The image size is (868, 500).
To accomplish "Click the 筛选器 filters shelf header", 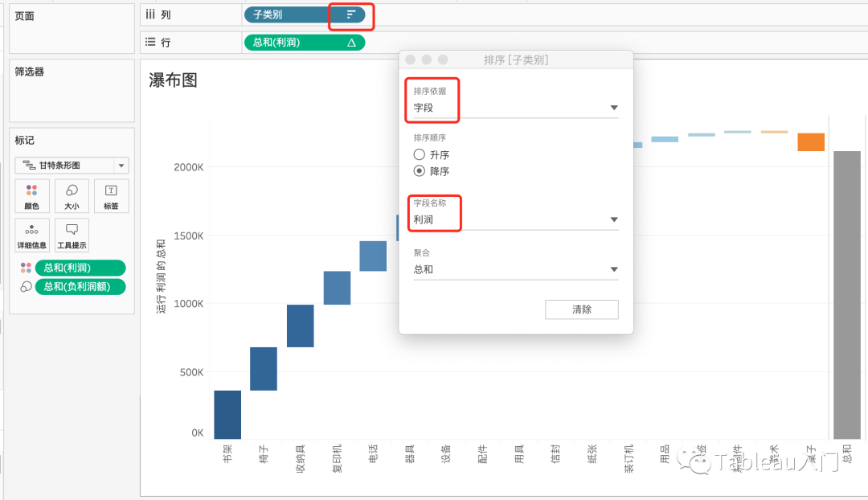I will pyautogui.click(x=30, y=72).
